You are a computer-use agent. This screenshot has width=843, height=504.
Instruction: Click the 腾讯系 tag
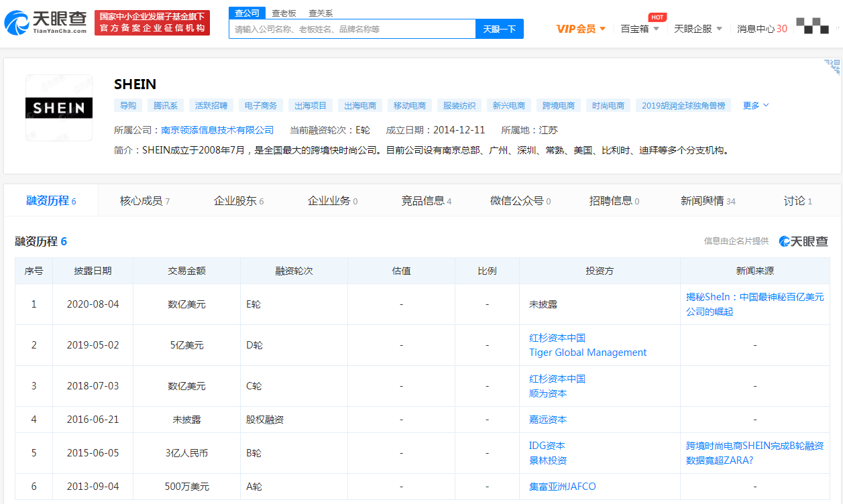point(165,105)
